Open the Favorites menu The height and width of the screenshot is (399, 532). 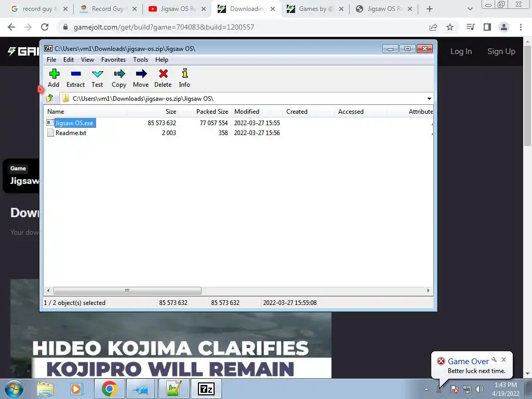tap(114, 60)
